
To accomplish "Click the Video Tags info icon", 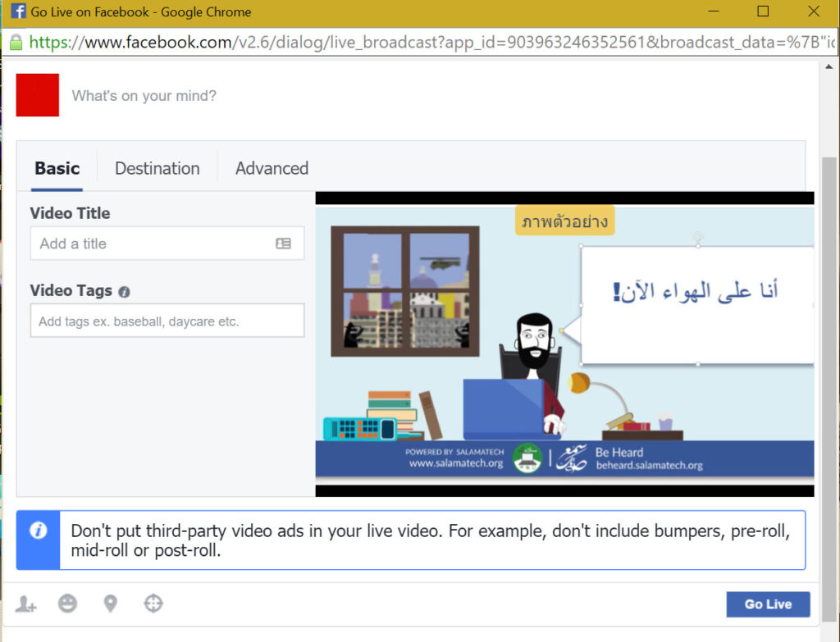I will (x=125, y=292).
